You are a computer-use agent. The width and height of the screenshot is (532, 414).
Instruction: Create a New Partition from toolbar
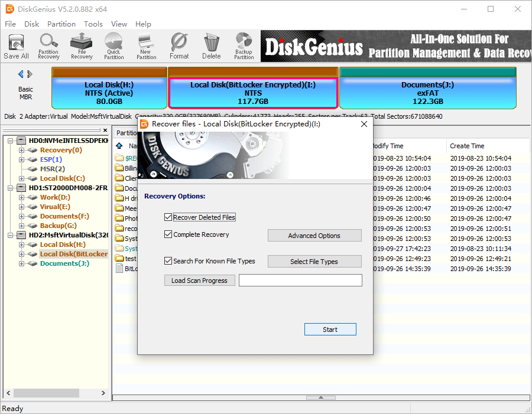tap(146, 46)
